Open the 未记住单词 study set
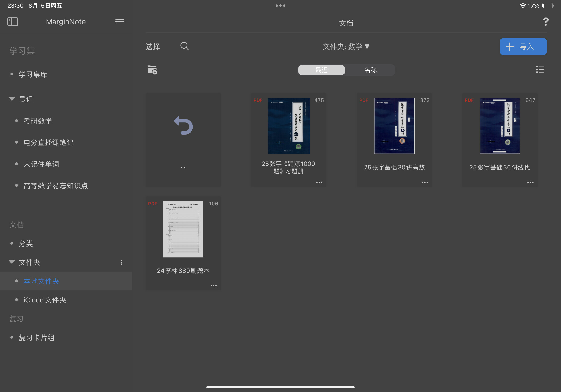This screenshot has height=392, width=561. (x=41, y=164)
